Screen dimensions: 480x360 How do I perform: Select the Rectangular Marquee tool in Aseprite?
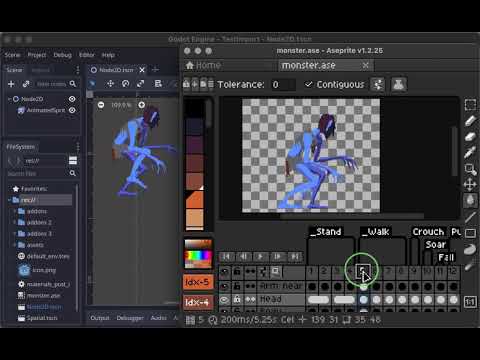tap(470, 105)
